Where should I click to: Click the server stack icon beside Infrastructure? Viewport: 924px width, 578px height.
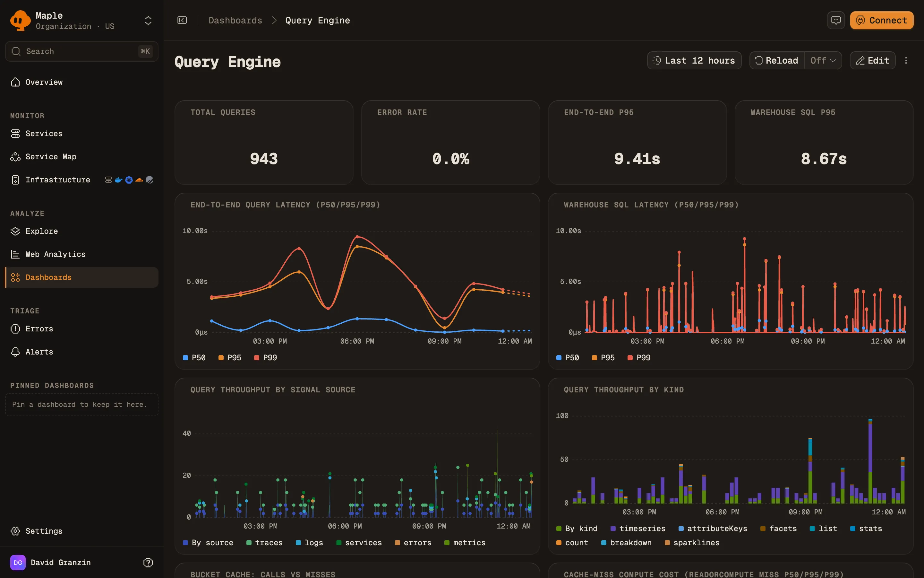click(x=108, y=180)
